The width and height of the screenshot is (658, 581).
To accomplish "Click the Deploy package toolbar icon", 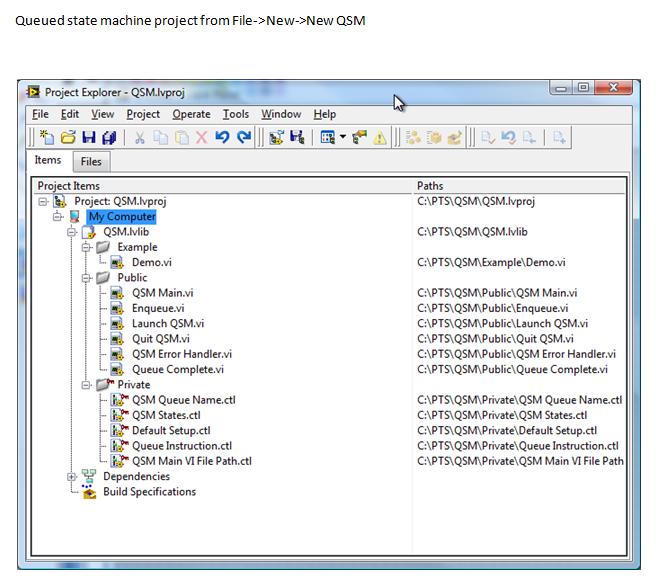I will pos(434,137).
